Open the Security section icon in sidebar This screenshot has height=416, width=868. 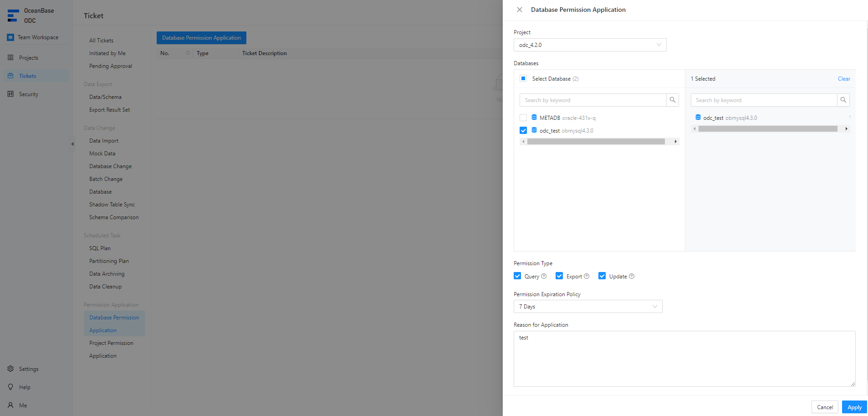point(10,94)
